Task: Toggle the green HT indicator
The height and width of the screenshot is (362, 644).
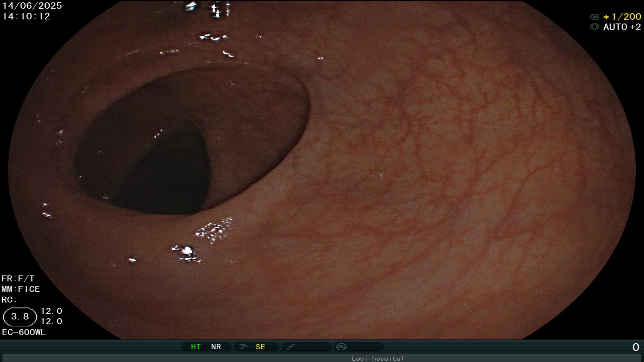Action: [x=196, y=347]
